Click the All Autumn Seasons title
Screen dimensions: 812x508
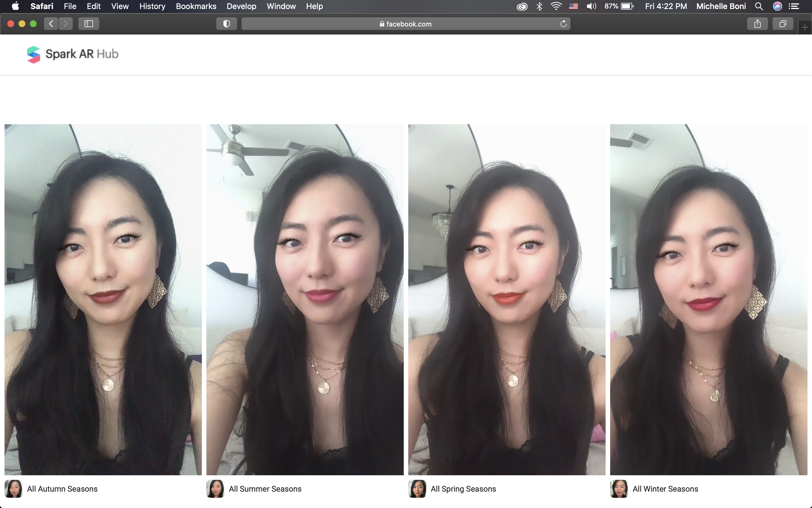pyautogui.click(x=62, y=489)
